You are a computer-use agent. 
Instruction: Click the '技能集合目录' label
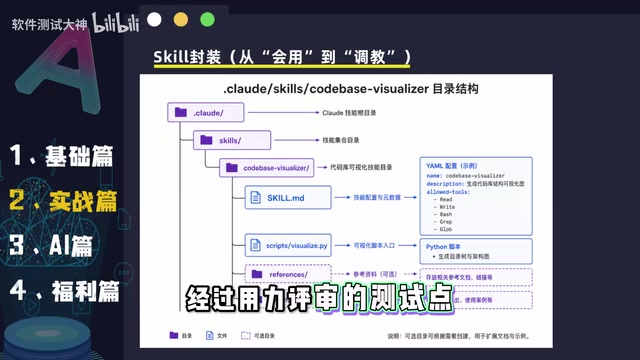coord(341,140)
